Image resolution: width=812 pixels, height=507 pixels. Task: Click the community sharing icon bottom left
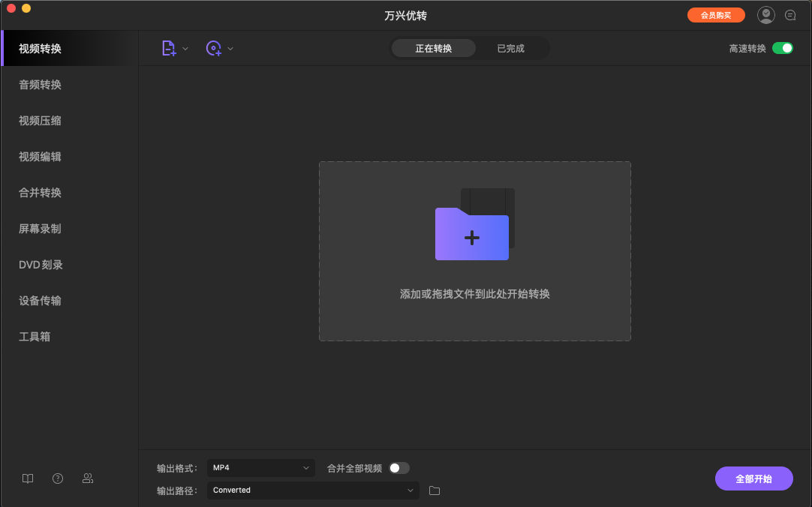(88, 478)
